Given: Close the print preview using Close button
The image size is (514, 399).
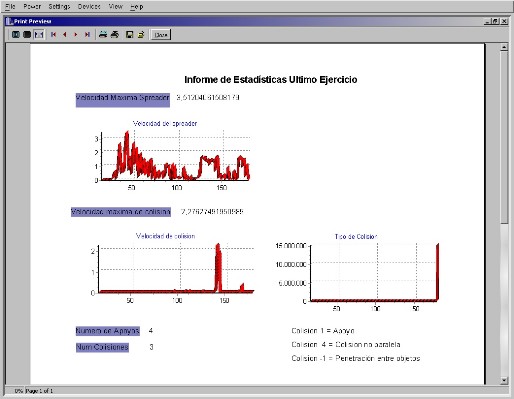Looking at the screenshot, I should tap(161, 35).
